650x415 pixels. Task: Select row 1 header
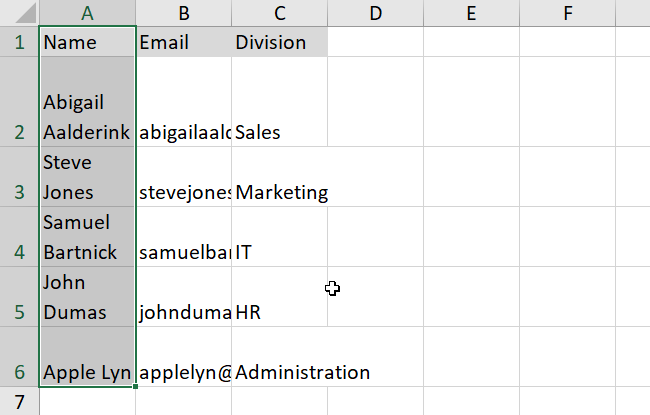click(19, 43)
